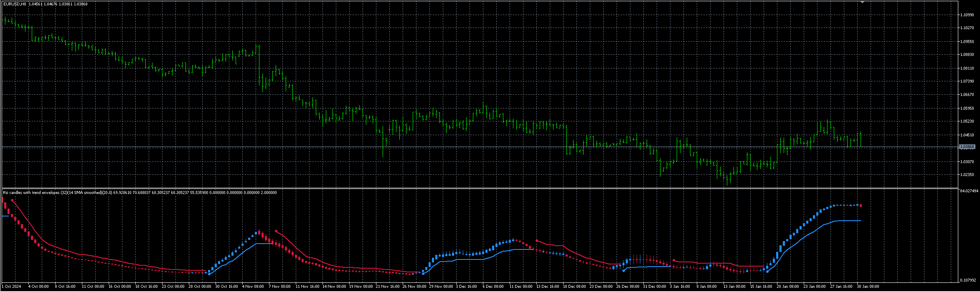
Task: Click the 1 Oct 2024 date label
Action: click(x=12, y=287)
